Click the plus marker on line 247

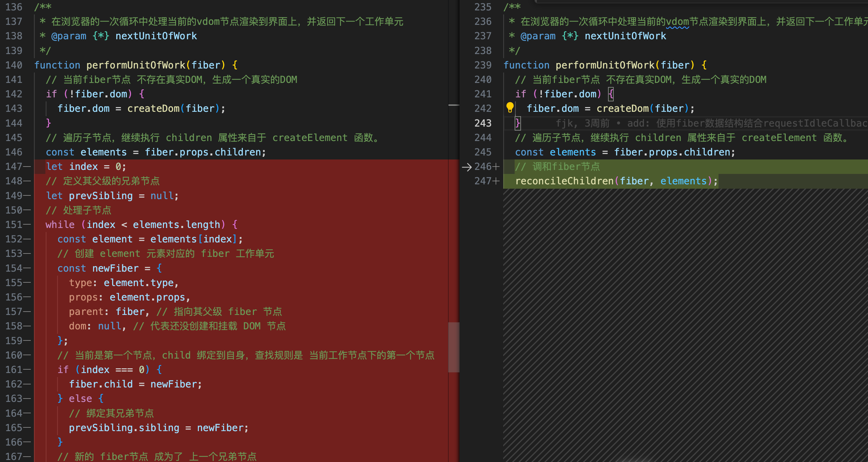tap(496, 181)
